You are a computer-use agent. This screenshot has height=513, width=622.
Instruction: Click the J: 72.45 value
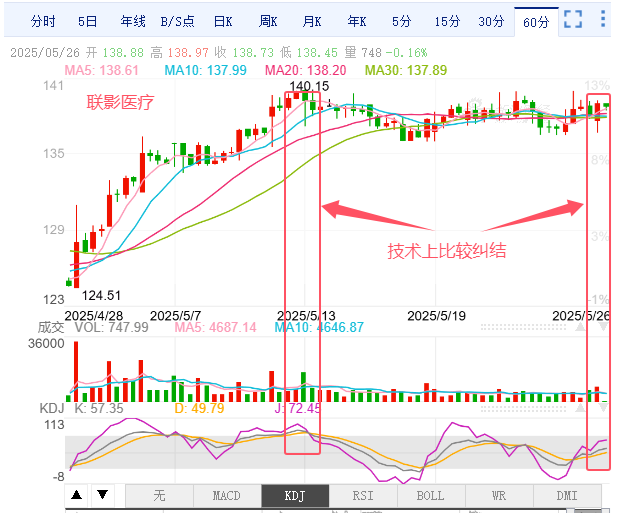point(298,408)
